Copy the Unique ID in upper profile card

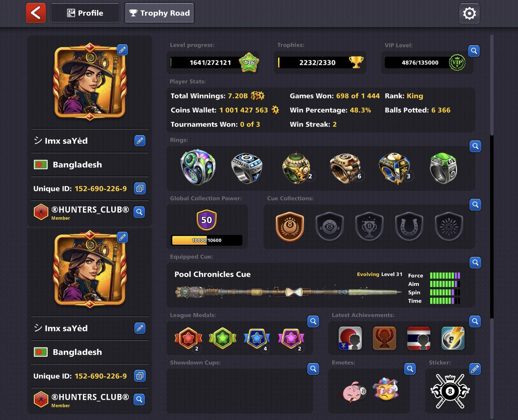pos(140,189)
